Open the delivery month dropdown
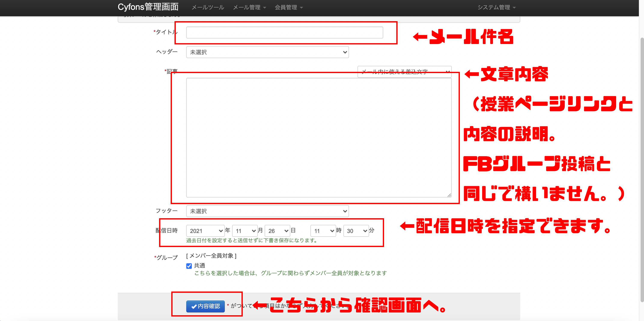 click(244, 231)
